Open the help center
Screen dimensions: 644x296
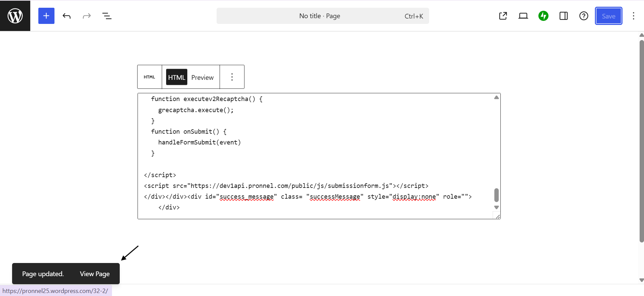(584, 16)
